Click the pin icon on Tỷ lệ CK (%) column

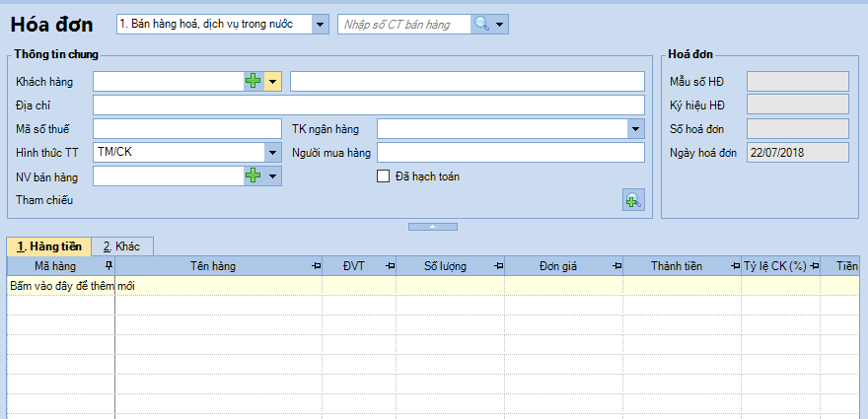coord(815,266)
